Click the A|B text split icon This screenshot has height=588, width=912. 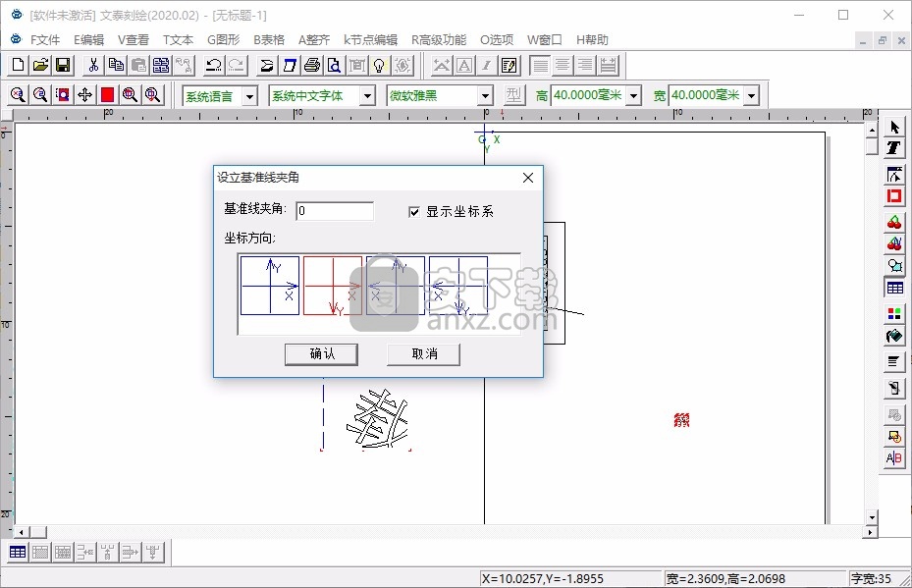point(894,457)
